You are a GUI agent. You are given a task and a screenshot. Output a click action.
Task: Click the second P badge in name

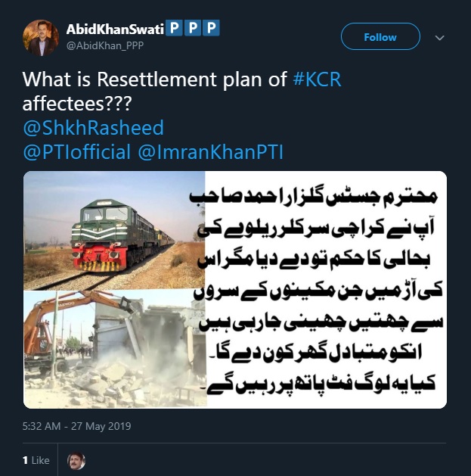click(x=193, y=28)
